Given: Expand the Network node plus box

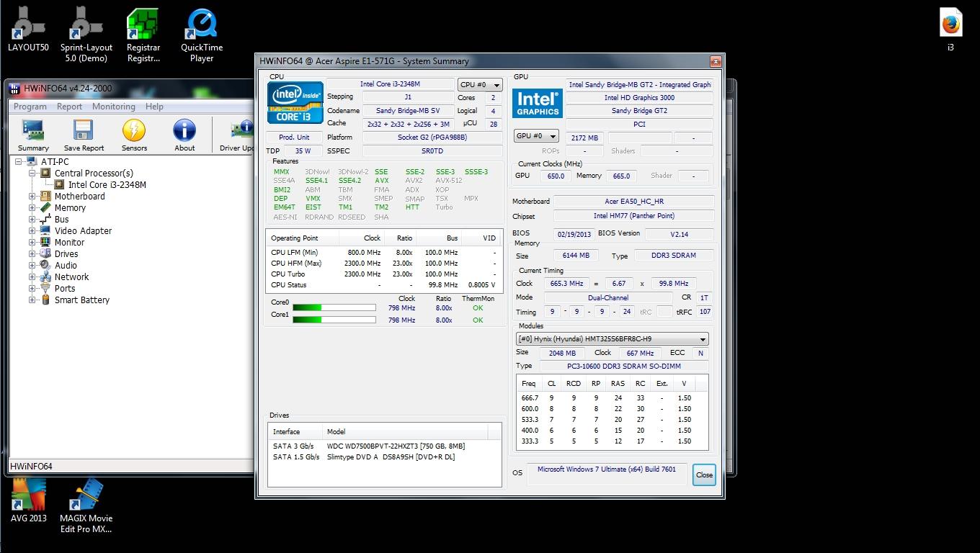Looking at the screenshot, I should (x=32, y=276).
